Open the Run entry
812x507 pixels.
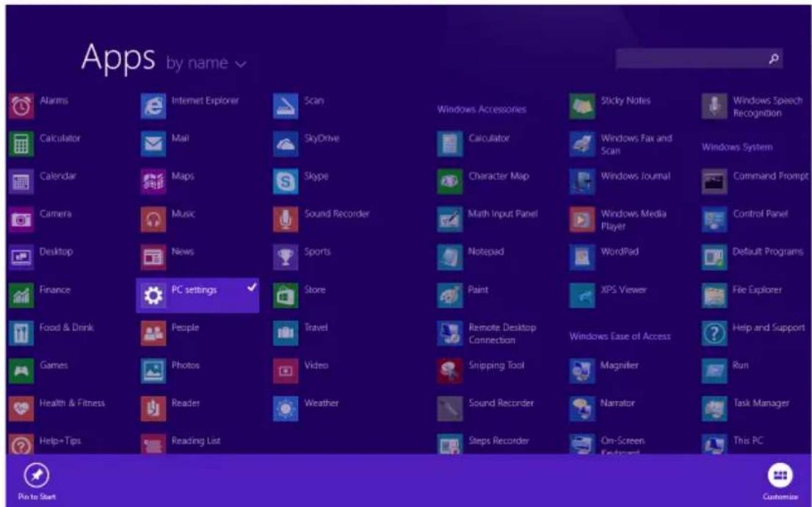point(725,371)
